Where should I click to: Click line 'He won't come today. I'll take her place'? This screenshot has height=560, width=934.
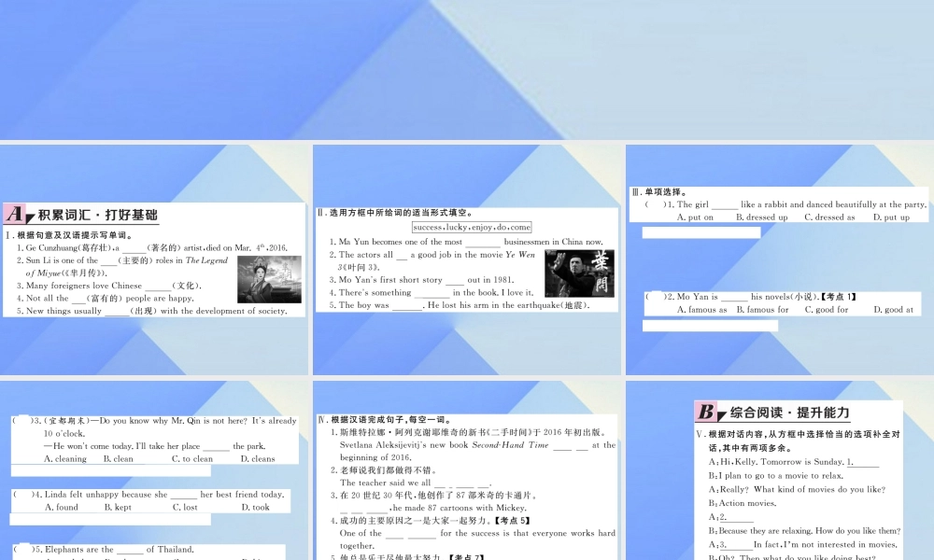[x=154, y=446]
